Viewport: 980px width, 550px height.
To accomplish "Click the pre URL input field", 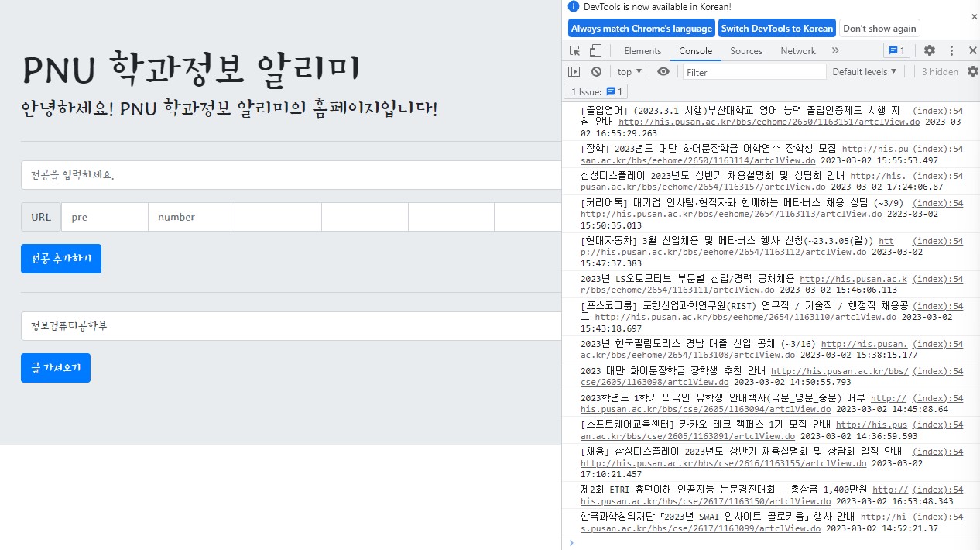I will point(105,217).
